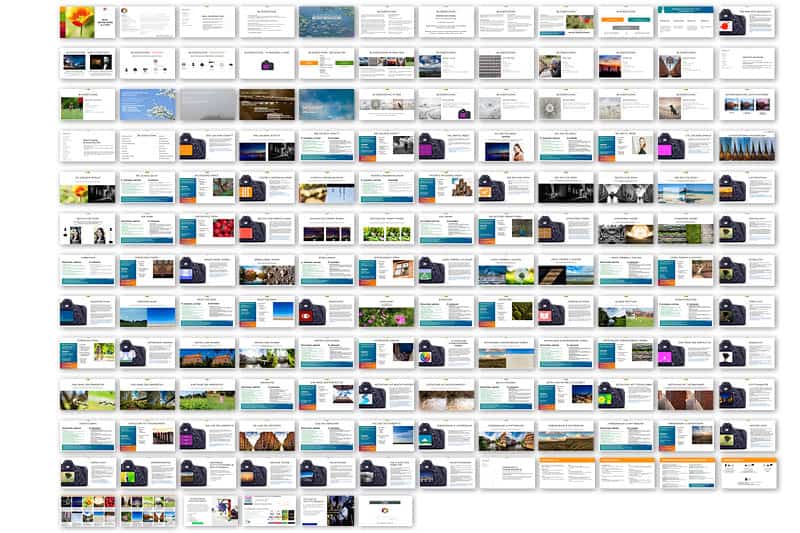Select the turquoise beach photo slide in row five

point(686,188)
